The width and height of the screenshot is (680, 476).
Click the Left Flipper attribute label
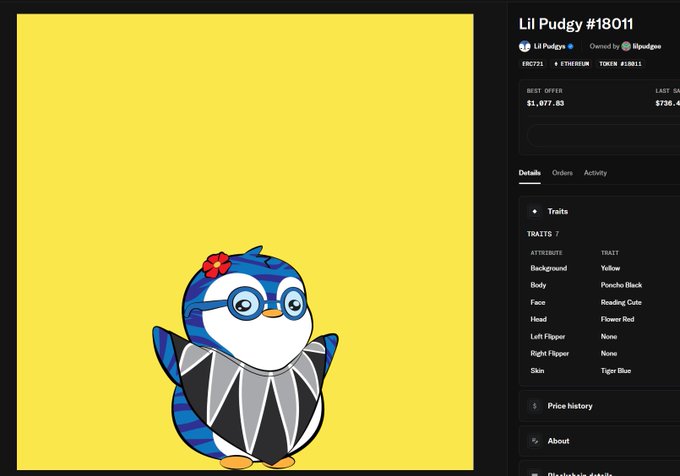click(x=548, y=337)
